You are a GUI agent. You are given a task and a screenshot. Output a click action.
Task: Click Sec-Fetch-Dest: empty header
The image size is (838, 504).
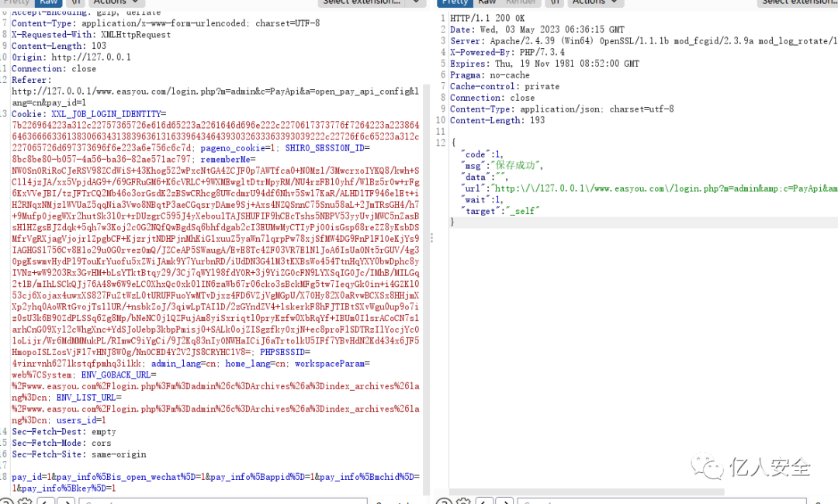(x=64, y=432)
